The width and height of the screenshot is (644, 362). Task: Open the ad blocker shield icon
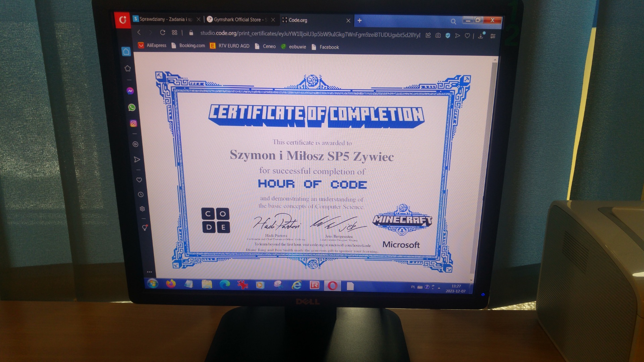tap(448, 35)
